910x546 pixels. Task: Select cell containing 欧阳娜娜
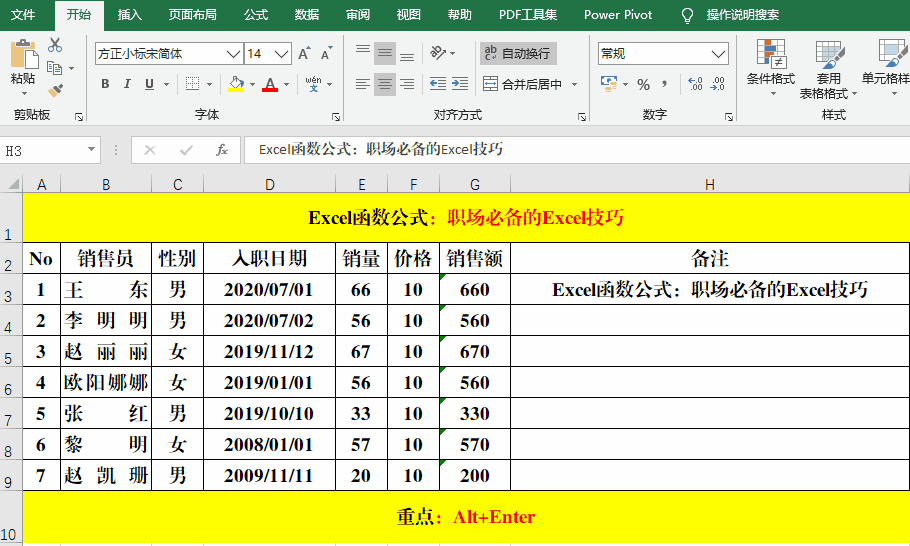[106, 382]
